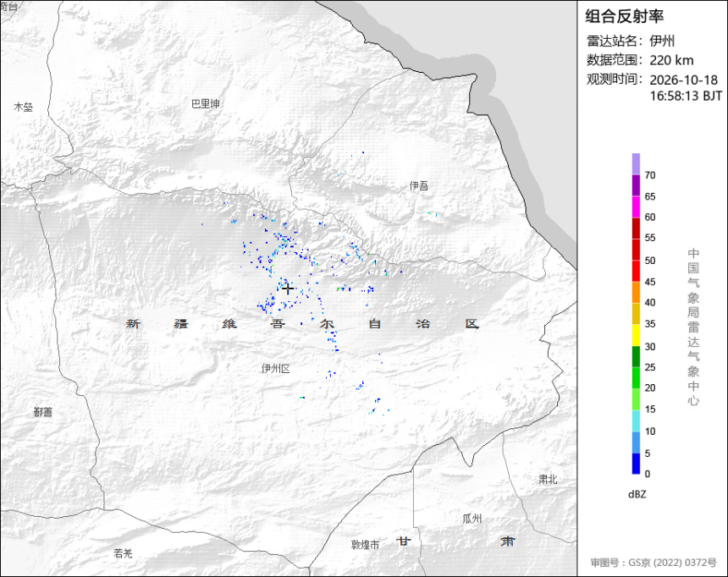Click the title "组合反射率"

624,16
